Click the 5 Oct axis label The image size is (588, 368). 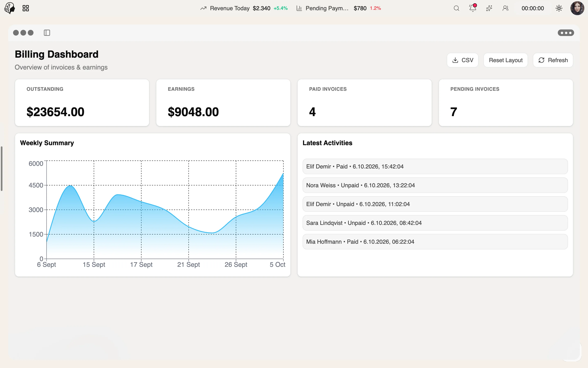[x=277, y=265]
